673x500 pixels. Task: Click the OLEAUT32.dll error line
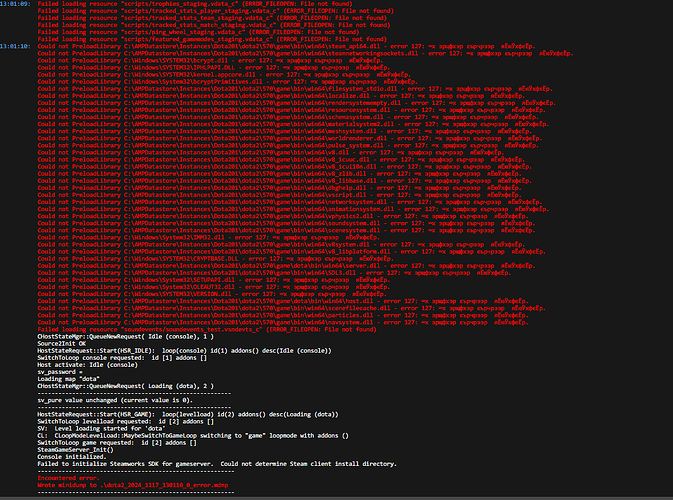(x=213, y=287)
